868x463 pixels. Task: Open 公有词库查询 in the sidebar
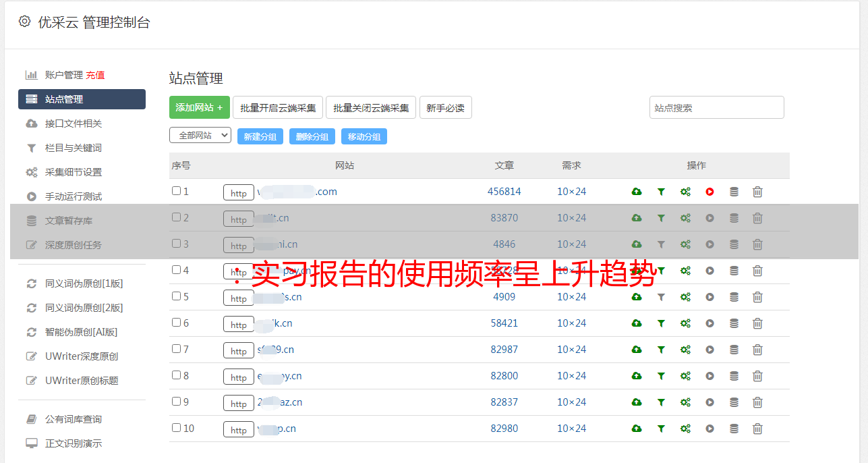(x=74, y=419)
